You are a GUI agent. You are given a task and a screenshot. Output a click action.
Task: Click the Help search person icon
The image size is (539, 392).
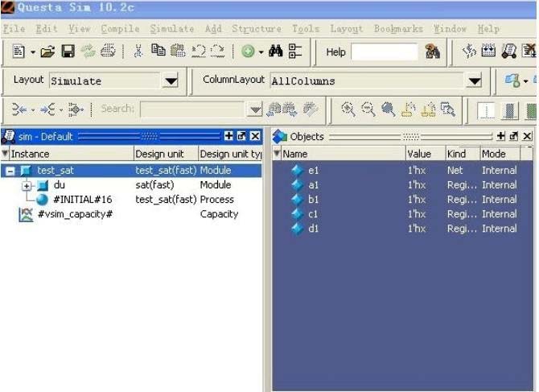433,52
